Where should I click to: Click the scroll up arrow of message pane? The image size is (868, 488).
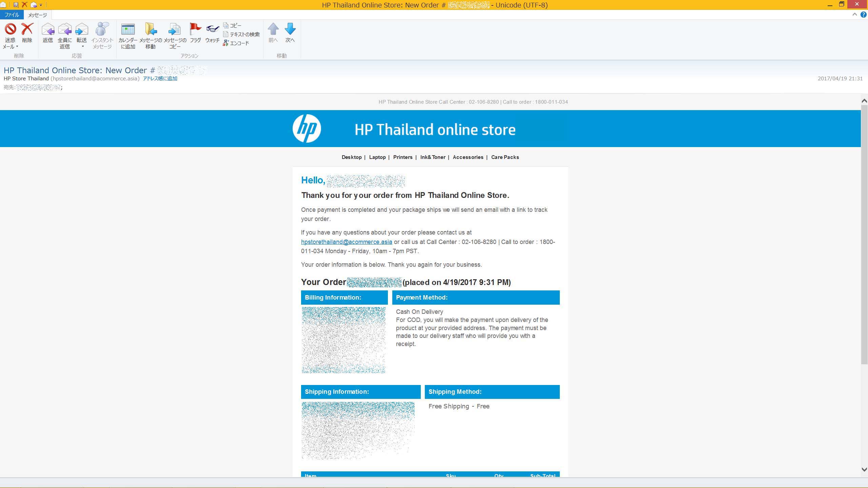tap(864, 101)
